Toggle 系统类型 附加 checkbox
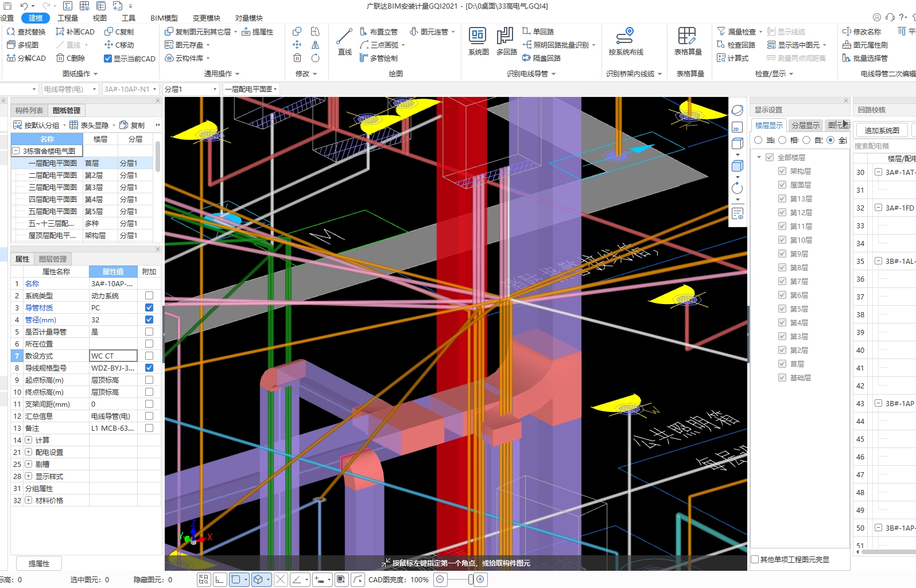 149,295
